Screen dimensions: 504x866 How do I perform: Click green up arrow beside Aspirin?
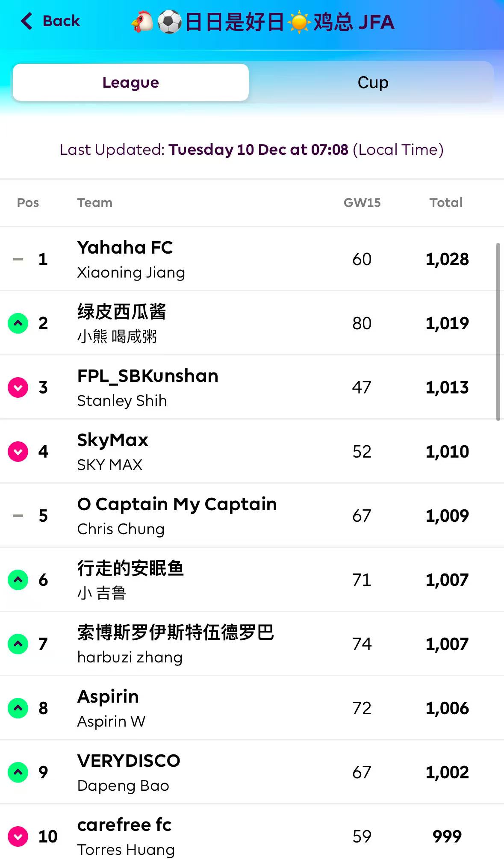tap(18, 708)
